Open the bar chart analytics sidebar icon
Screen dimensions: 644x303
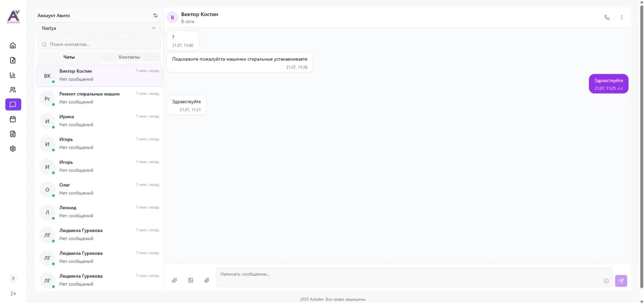13,75
